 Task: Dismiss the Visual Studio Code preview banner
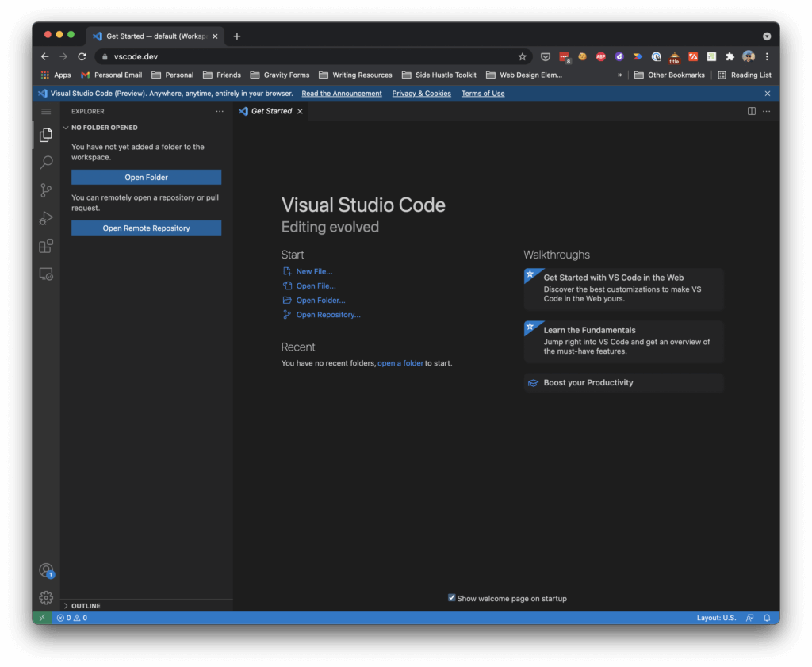point(768,94)
